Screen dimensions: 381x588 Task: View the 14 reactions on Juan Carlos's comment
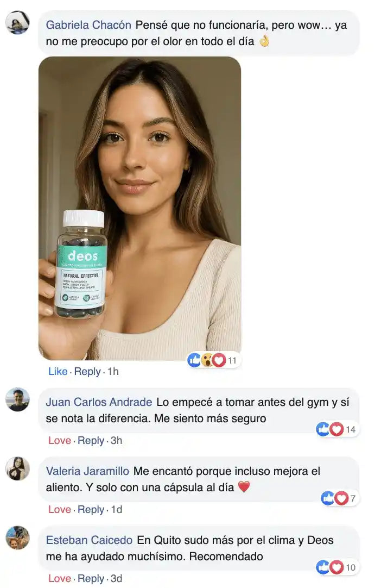[337, 429]
